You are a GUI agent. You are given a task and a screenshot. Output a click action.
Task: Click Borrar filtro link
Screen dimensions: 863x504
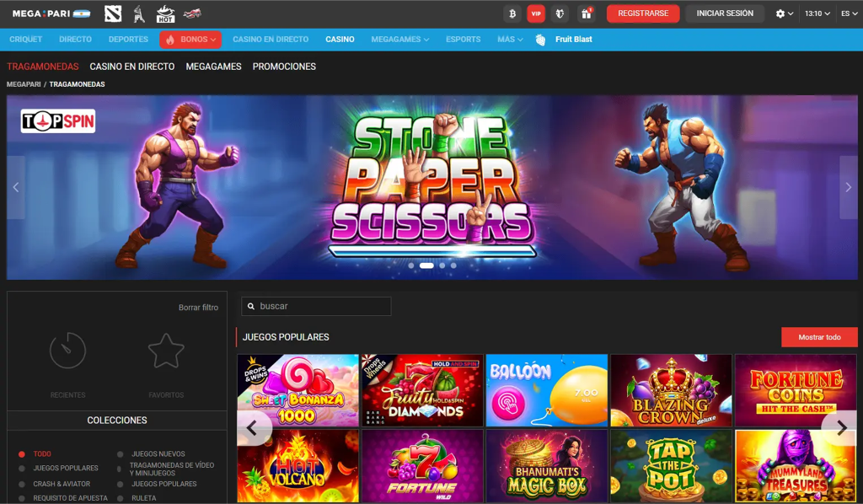coord(198,308)
